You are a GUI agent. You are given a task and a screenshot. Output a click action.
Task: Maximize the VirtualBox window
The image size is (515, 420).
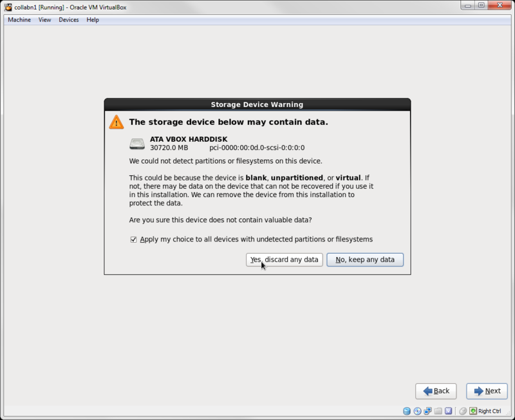coord(481,5)
